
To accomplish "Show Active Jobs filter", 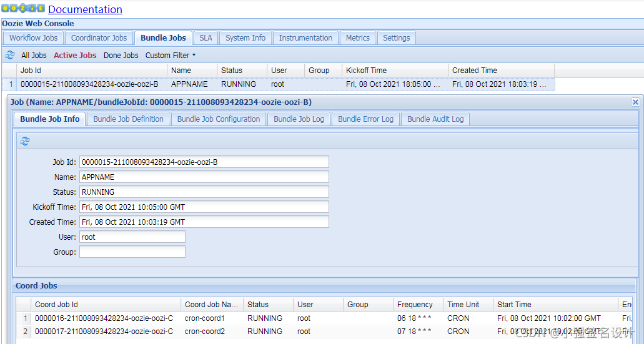I will pos(75,56).
